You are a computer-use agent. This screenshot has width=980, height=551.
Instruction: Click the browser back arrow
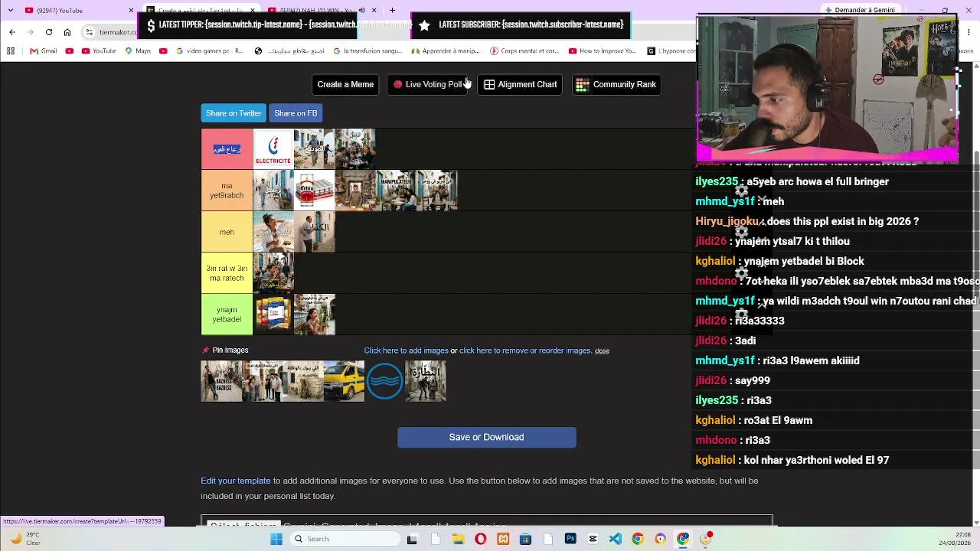[12, 32]
